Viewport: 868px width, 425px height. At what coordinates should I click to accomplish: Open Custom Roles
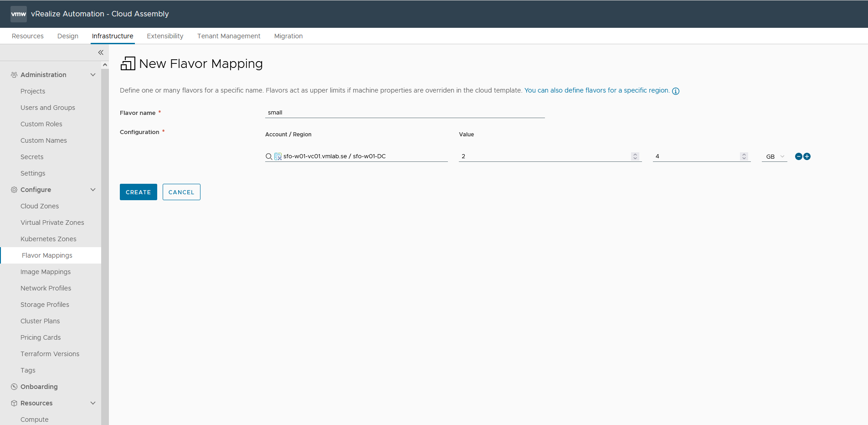(x=41, y=124)
